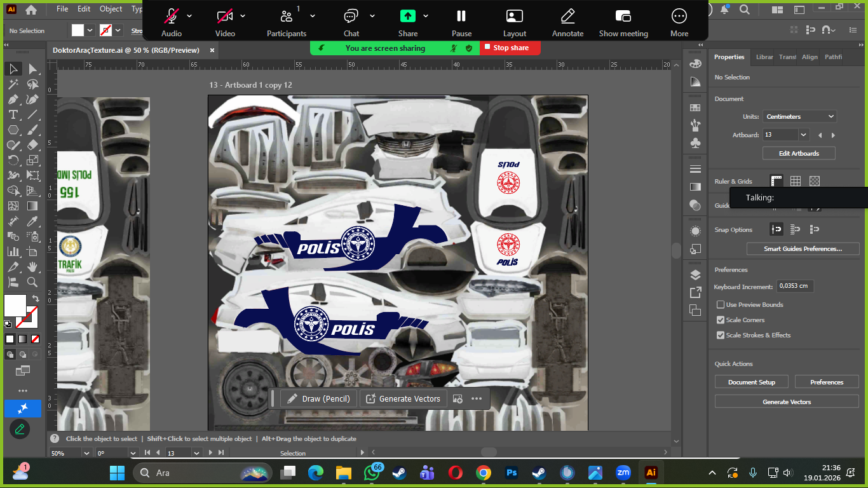Choose the Scale tool
Viewport: 868px width, 488px height.
click(x=32, y=160)
